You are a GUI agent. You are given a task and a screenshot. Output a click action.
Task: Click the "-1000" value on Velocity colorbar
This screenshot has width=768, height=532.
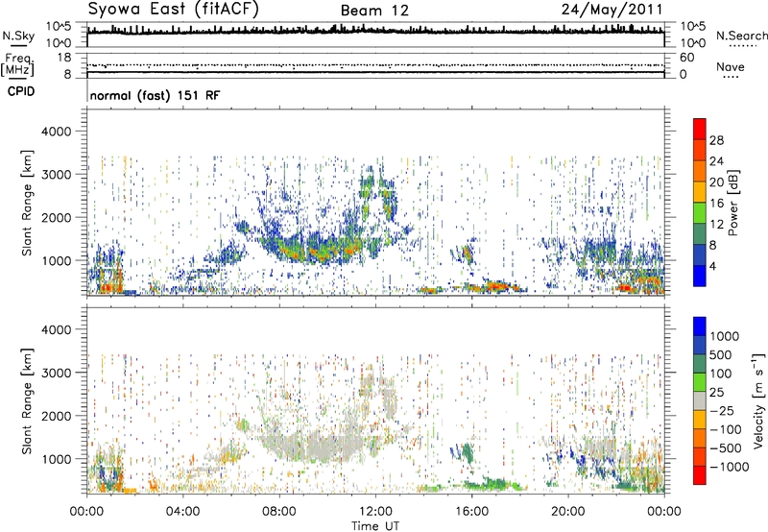[729, 467]
